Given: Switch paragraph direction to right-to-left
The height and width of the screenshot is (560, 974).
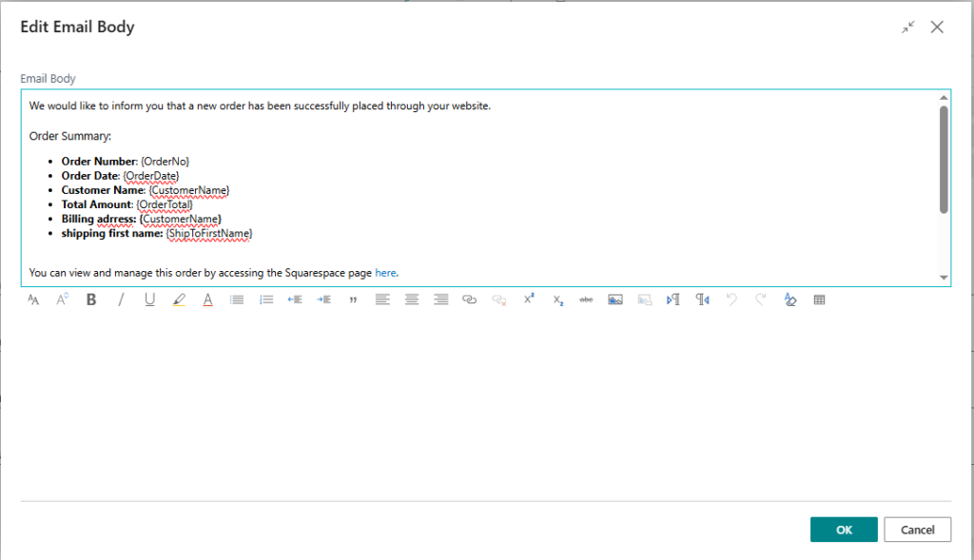Looking at the screenshot, I should (702, 299).
